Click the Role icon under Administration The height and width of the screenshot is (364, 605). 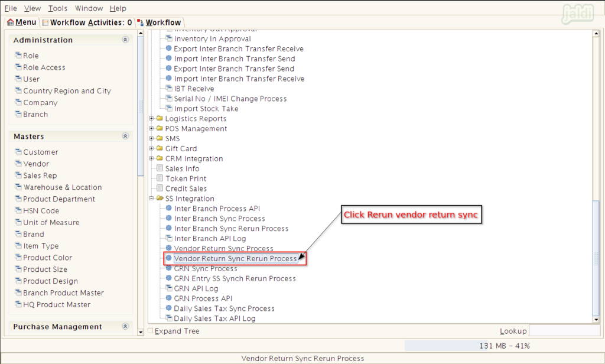(18, 56)
